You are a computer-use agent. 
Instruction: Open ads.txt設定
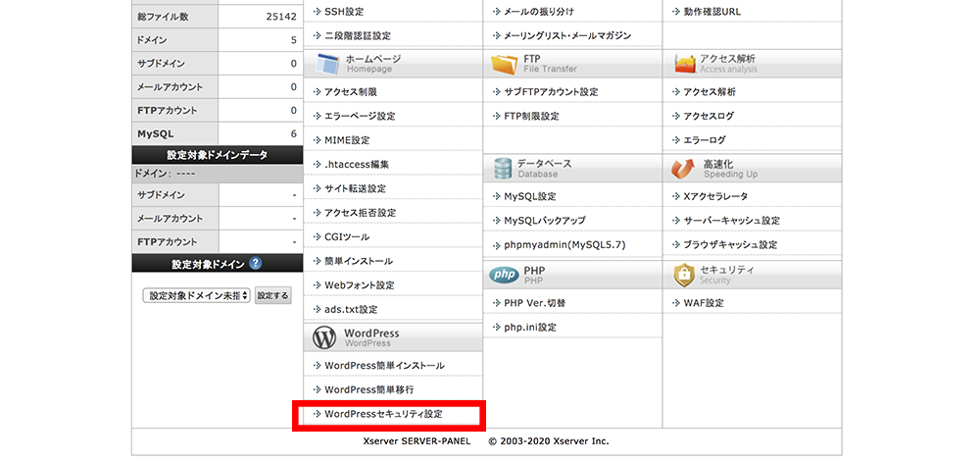pyautogui.click(x=351, y=309)
